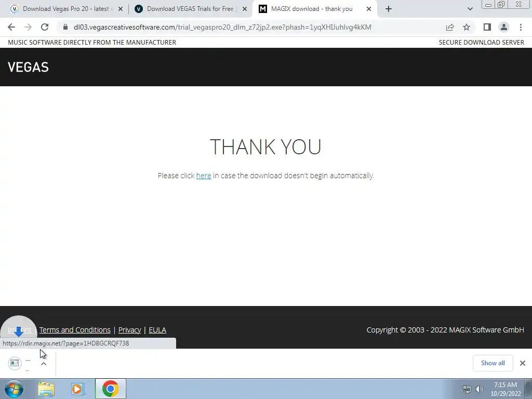
Task: Close the Download VEGAS Trials tab
Action: (245, 9)
